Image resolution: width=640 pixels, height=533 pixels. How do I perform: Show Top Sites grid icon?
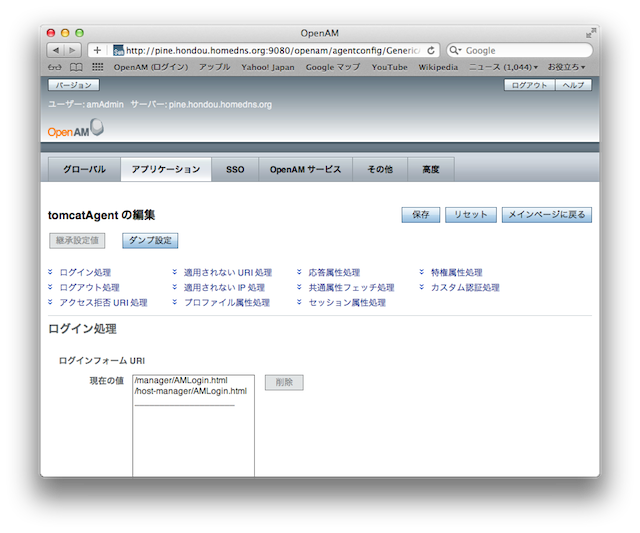coord(97,67)
